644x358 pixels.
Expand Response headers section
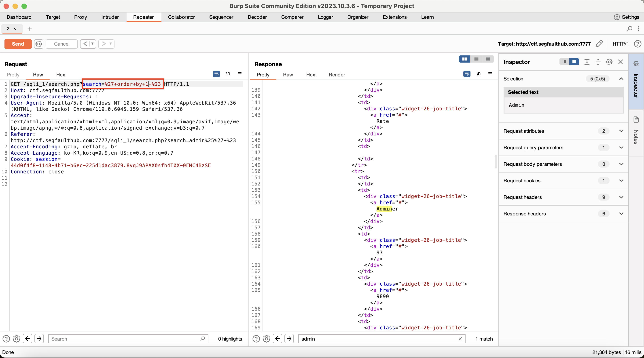(621, 214)
